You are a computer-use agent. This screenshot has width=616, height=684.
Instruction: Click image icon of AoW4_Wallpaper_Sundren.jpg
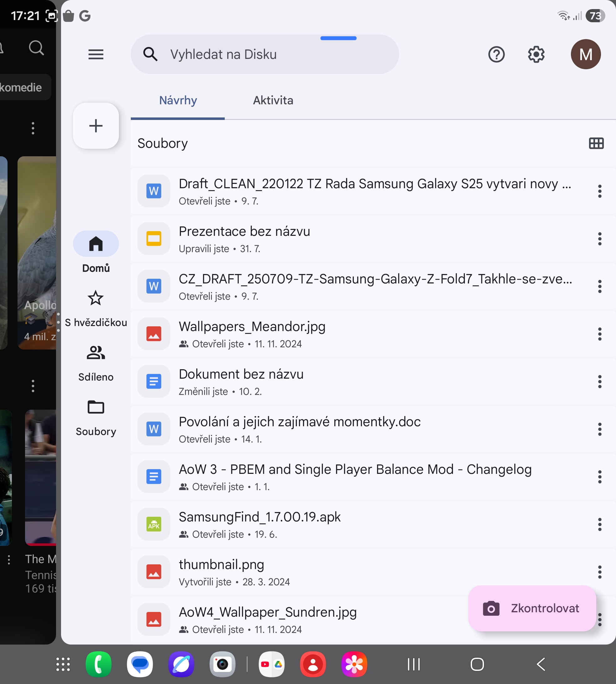click(x=154, y=619)
